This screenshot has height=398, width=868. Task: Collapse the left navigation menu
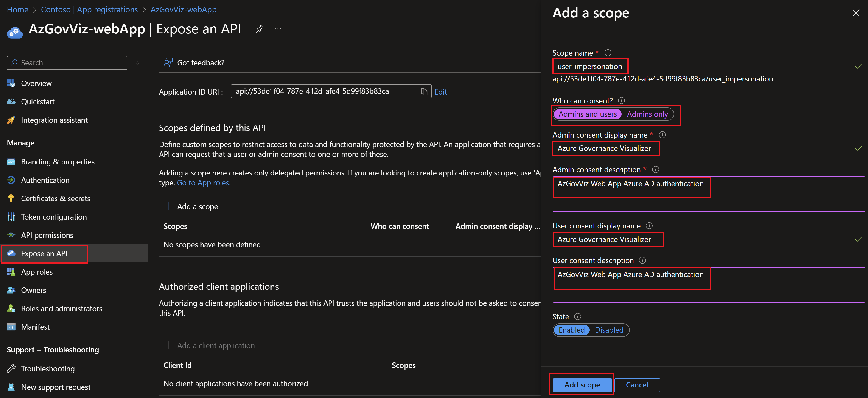pyautogui.click(x=138, y=63)
